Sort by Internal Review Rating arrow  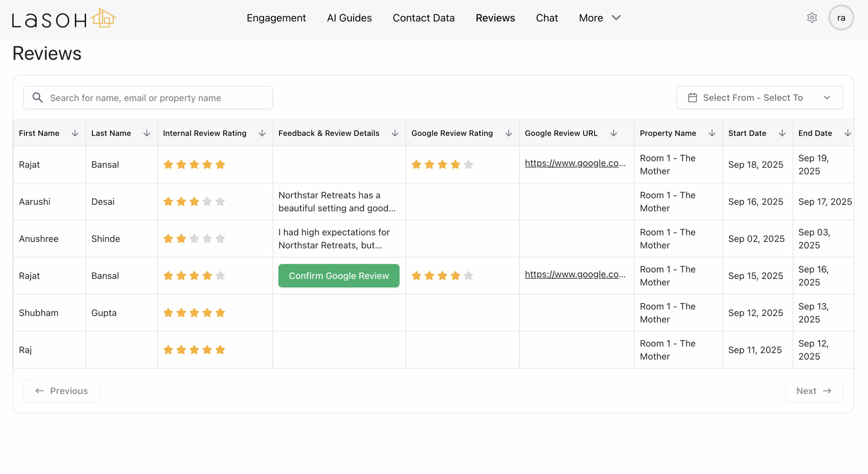[262, 133]
